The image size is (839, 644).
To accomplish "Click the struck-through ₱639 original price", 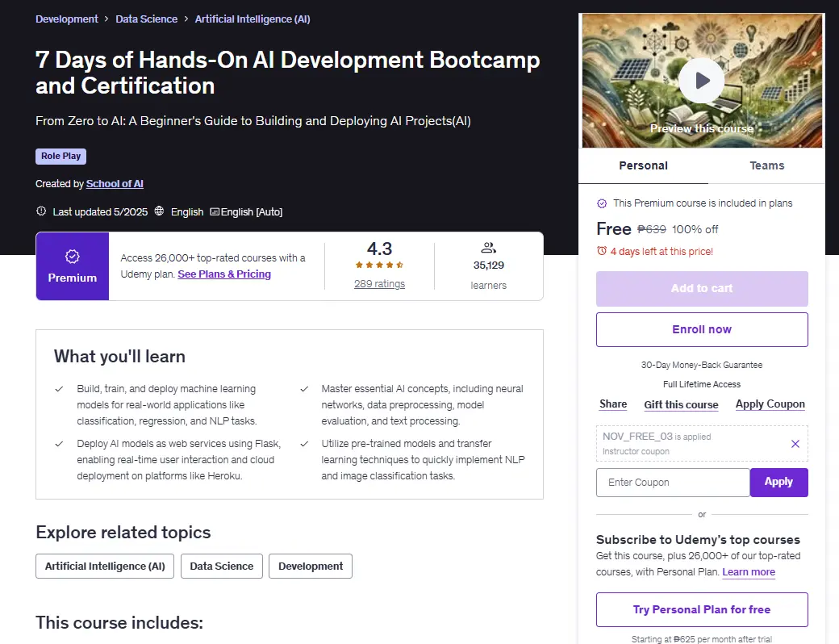I will tap(652, 229).
